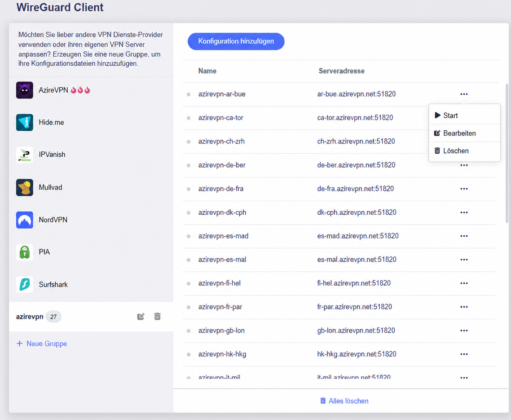Screen dimensions: 511x420
Task: Click the azirevpn-dk-cph configuration name
Action: click(222, 212)
